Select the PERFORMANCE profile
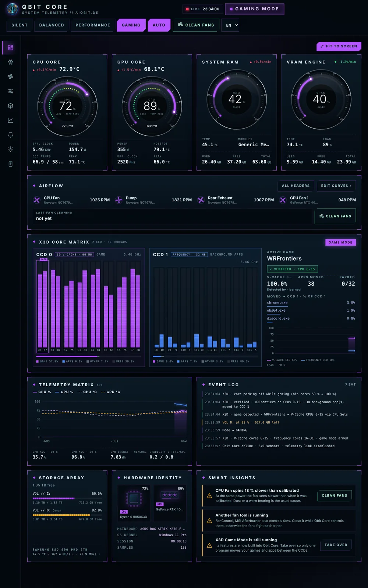The image size is (368, 588). [93, 25]
